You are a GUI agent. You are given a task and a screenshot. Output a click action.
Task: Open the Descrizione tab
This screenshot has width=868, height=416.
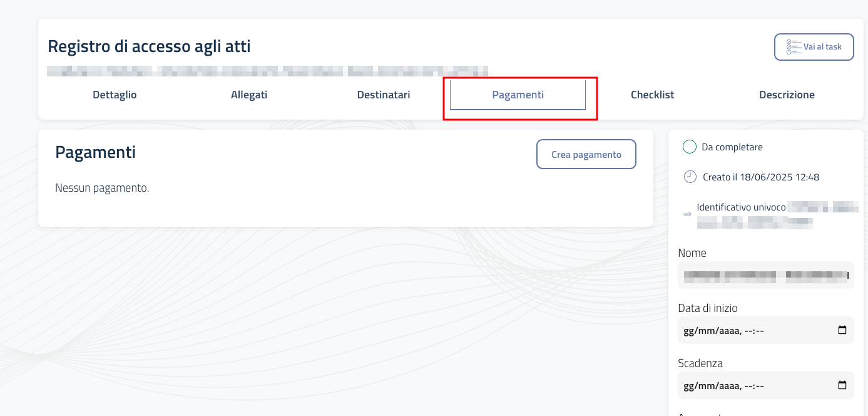(787, 95)
